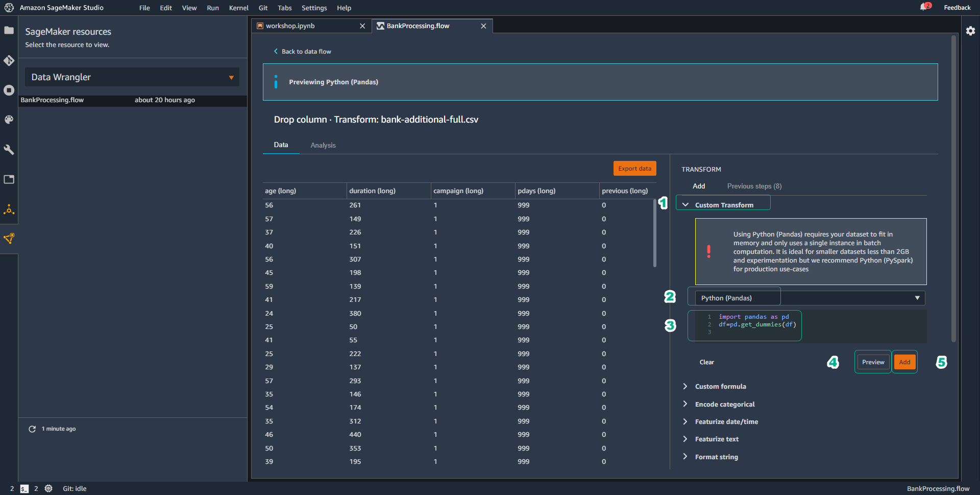This screenshot has height=495, width=980.
Task: Open the Open Tabs sidebar icon
Action: point(9,179)
